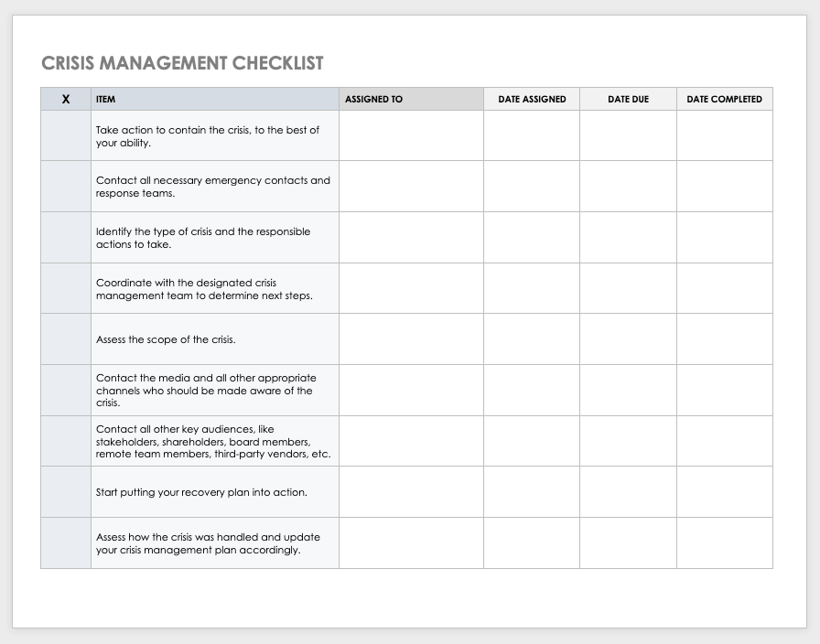
Task: Check the X cell for 'Contact the media' row
Action: (66, 391)
